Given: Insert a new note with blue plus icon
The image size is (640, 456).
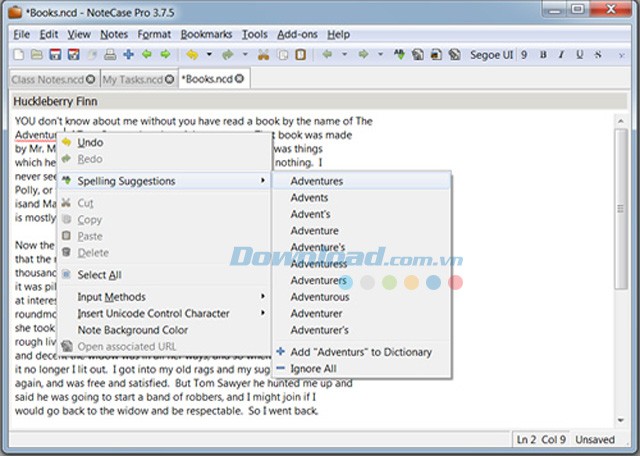Looking at the screenshot, I should [129, 54].
